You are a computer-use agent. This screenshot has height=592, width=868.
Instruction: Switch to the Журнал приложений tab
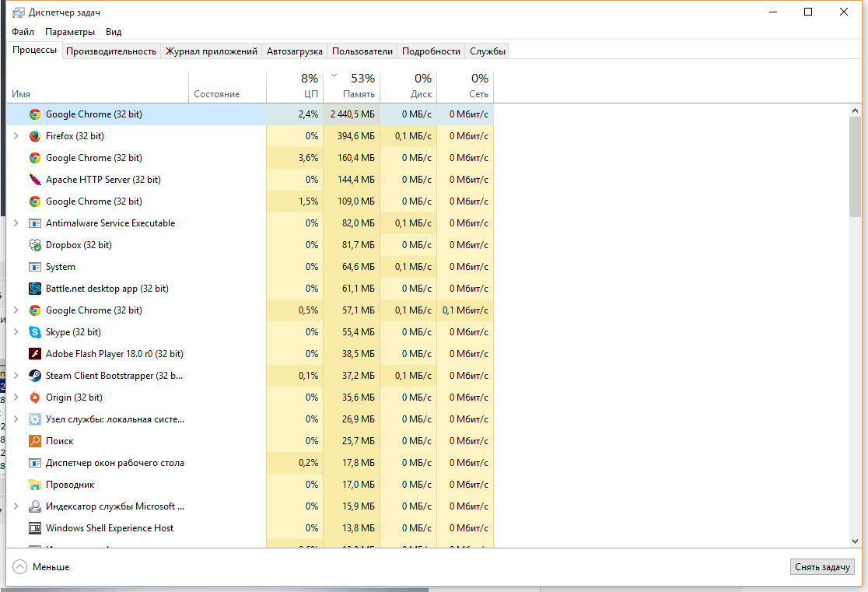point(212,51)
